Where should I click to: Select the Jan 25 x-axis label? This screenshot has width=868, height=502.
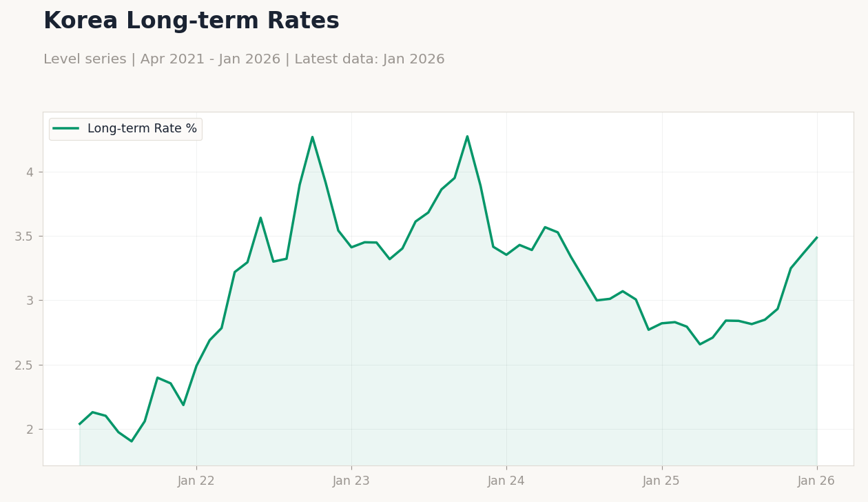click(661, 481)
